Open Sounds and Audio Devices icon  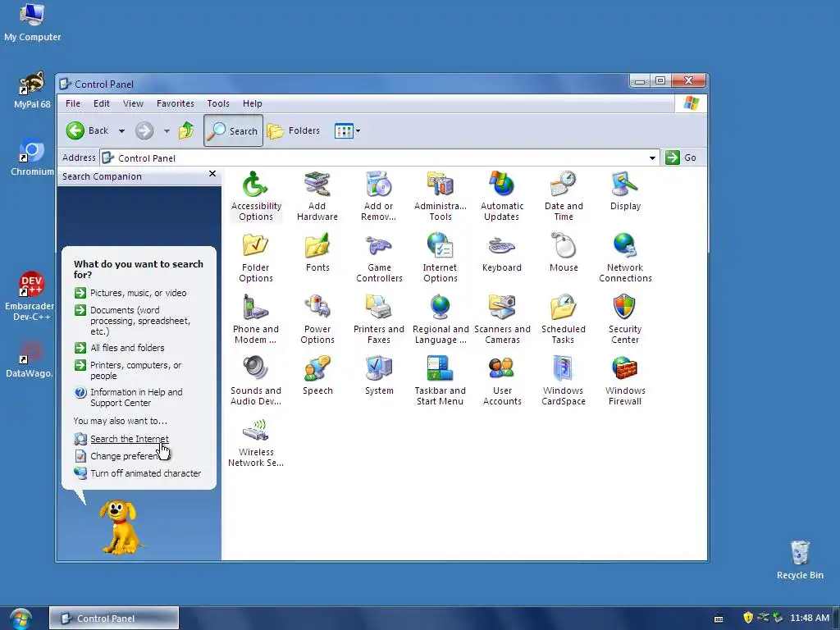coord(256,381)
